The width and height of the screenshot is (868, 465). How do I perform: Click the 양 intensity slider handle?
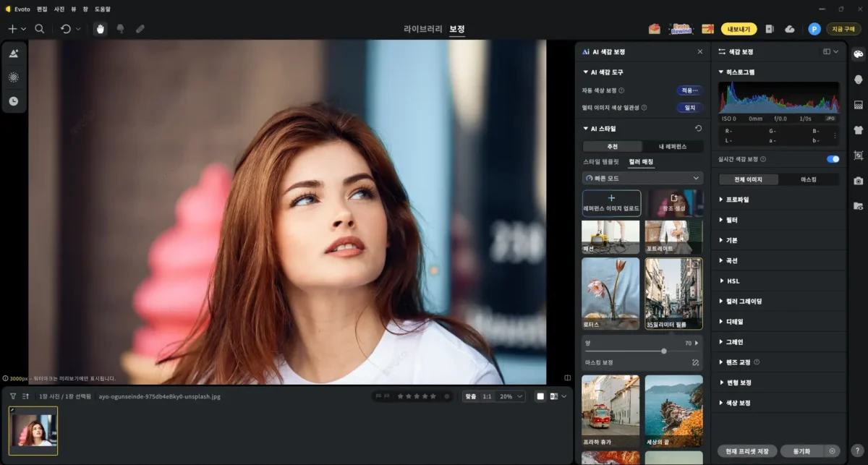click(x=664, y=351)
